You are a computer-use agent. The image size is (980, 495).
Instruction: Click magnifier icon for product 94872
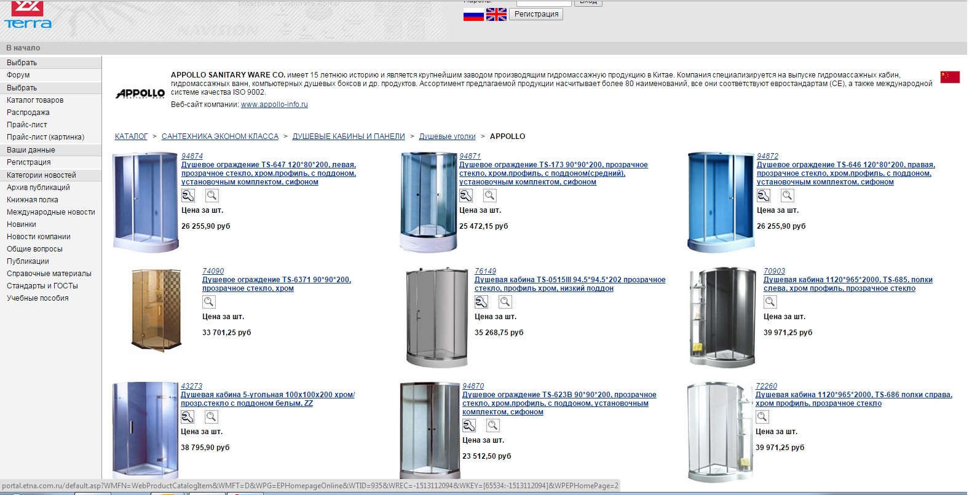(787, 196)
